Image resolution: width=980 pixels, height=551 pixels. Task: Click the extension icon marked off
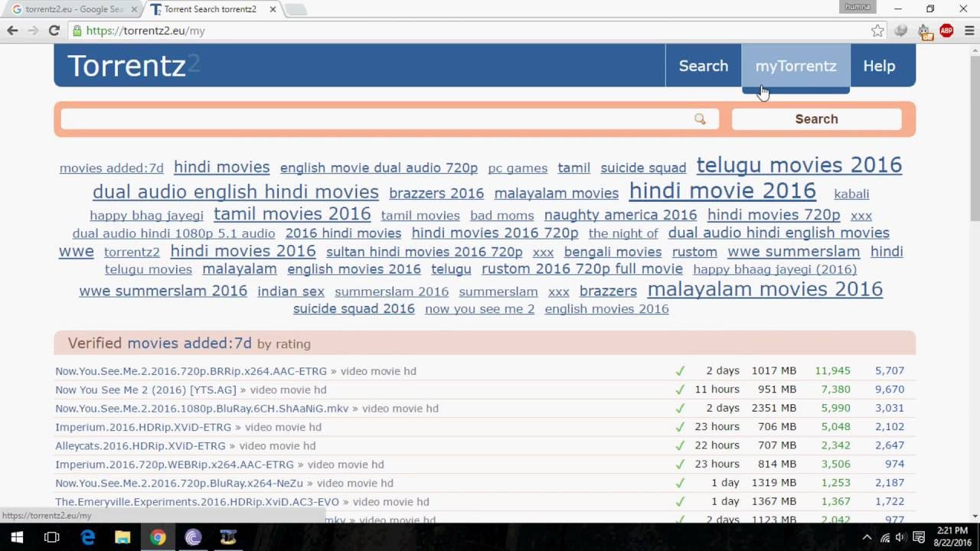pyautogui.click(x=924, y=31)
